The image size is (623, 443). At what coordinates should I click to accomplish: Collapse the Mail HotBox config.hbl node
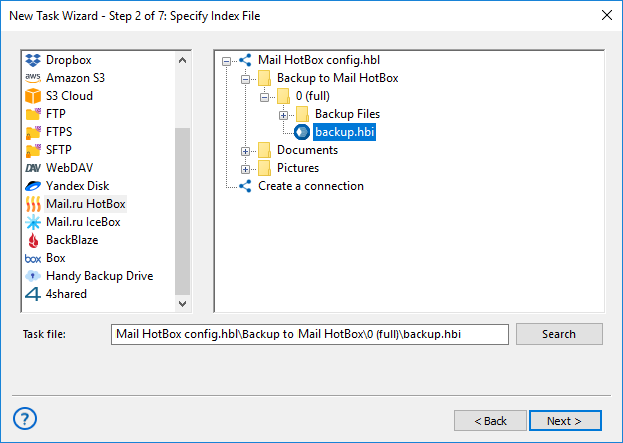226,61
